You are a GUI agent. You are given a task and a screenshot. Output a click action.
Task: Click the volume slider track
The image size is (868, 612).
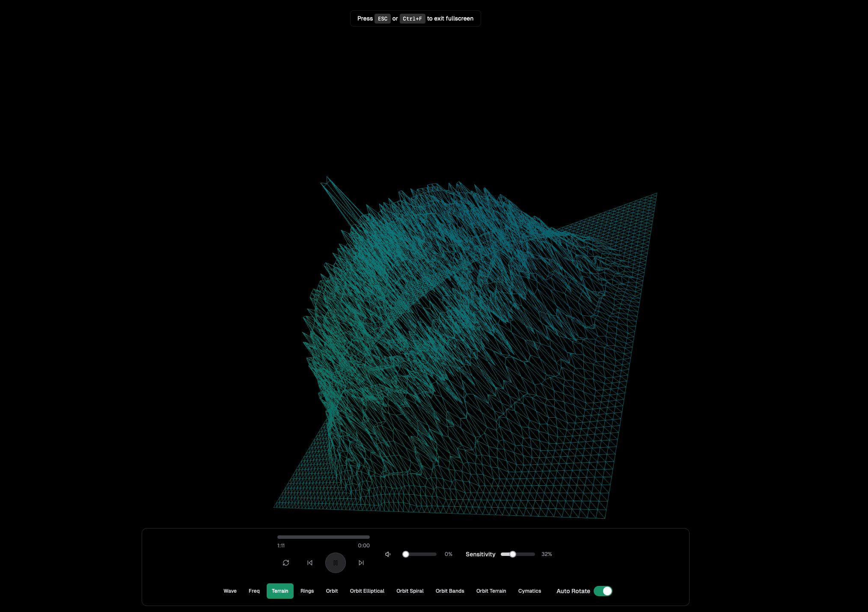[422, 554]
